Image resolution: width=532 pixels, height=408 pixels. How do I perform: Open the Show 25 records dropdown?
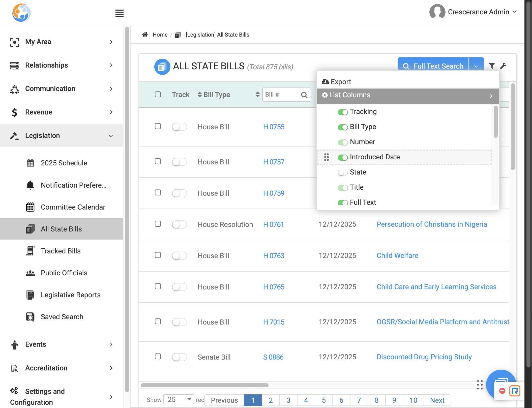tap(179, 399)
